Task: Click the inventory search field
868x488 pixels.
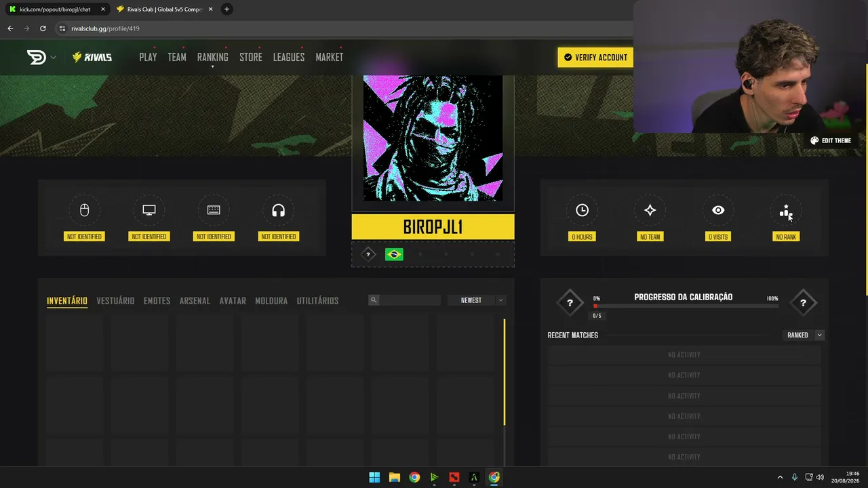Action: [x=405, y=300]
